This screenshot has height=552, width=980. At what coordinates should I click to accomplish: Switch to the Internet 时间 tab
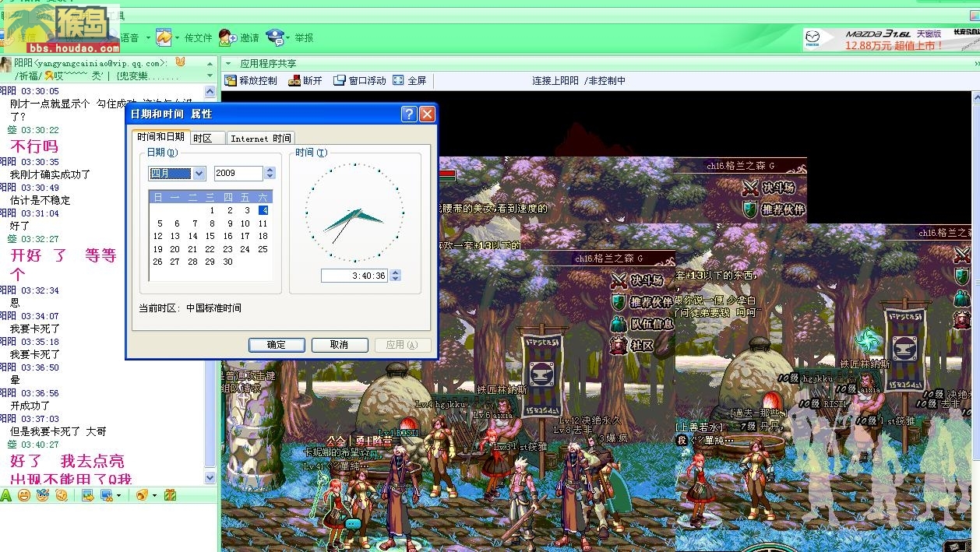click(x=260, y=138)
